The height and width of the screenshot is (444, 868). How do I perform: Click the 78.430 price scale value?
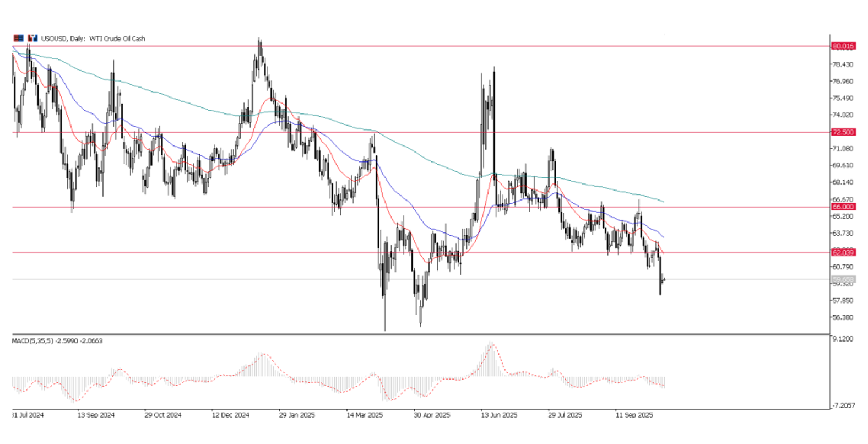click(x=843, y=64)
